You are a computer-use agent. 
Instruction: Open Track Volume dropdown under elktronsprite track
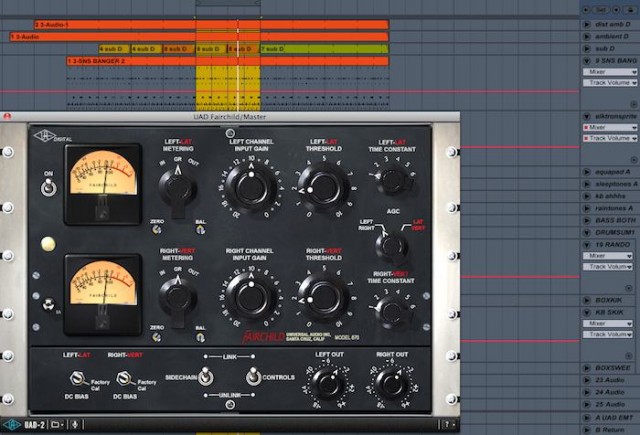pyautogui.click(x=608, y=139)
